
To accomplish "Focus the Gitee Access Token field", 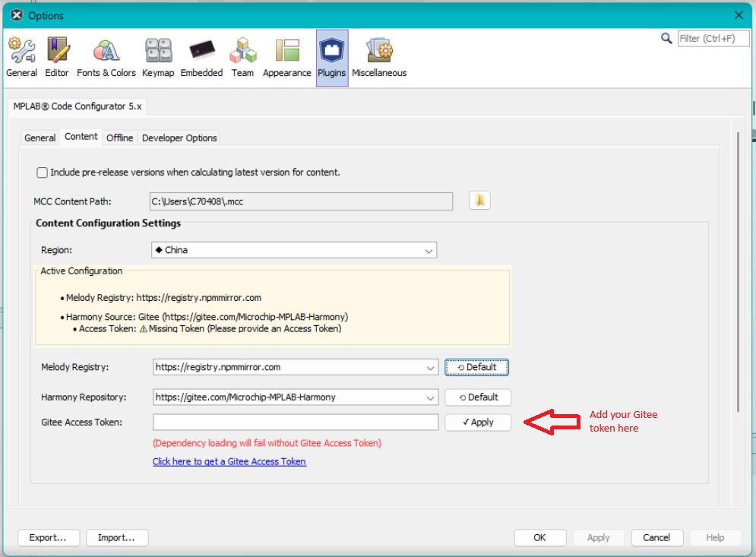I will 296,422.
